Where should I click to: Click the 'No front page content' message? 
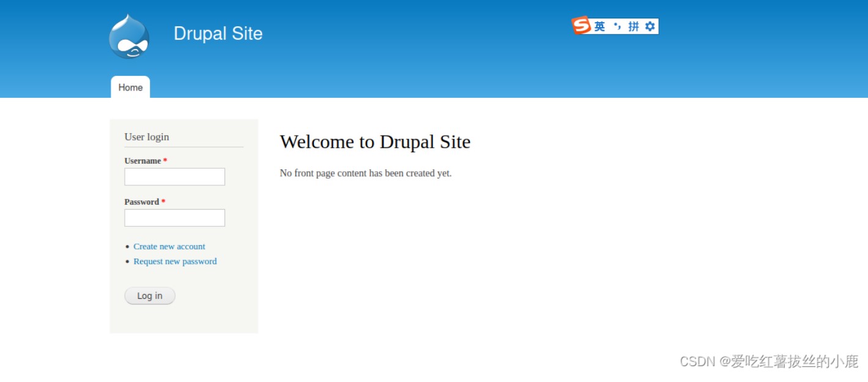(365, 173)
